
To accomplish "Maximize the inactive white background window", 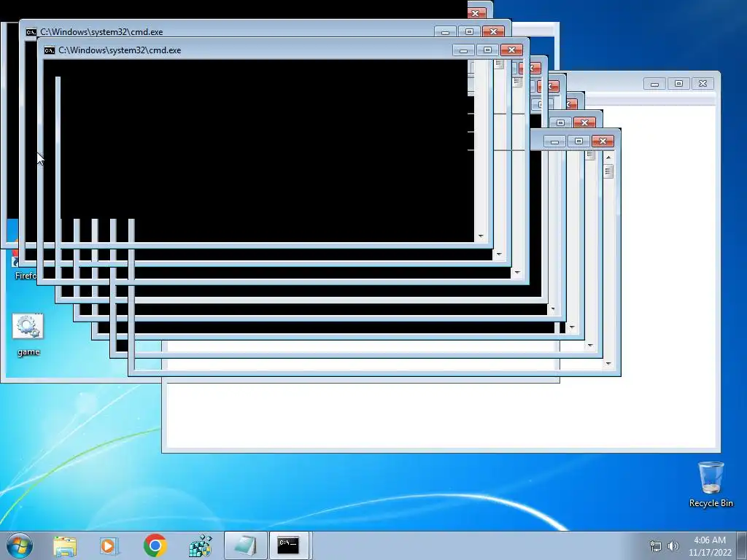I will pyautogui.click(x=678, y=84).
